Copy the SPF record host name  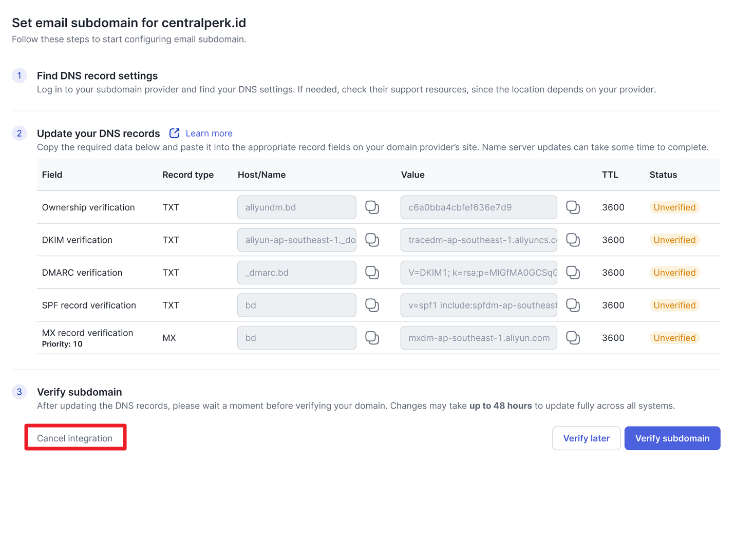tap(372, 305)
